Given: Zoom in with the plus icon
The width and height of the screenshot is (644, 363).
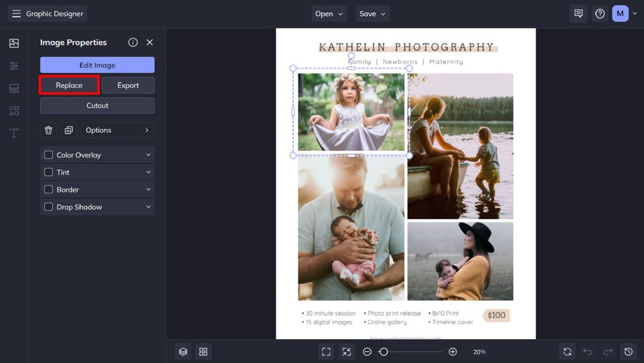Looking at the screenshot, I should pos(452,351).
